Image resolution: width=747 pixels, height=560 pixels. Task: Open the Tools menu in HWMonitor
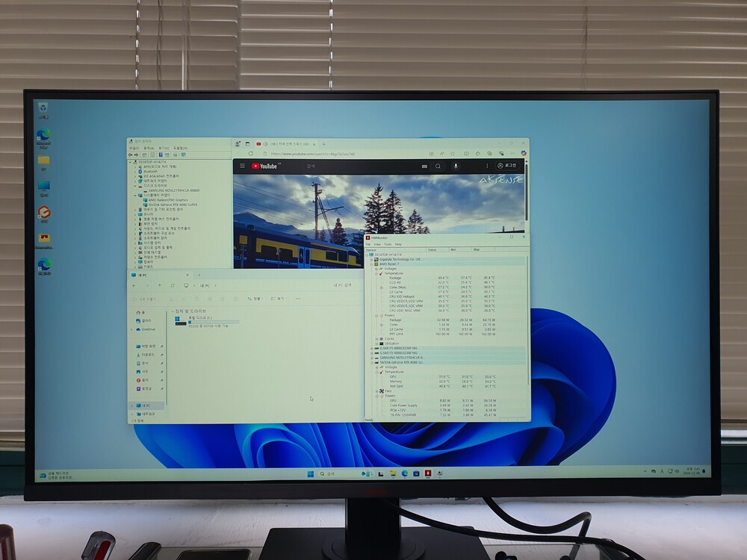(x=388, y=244)
